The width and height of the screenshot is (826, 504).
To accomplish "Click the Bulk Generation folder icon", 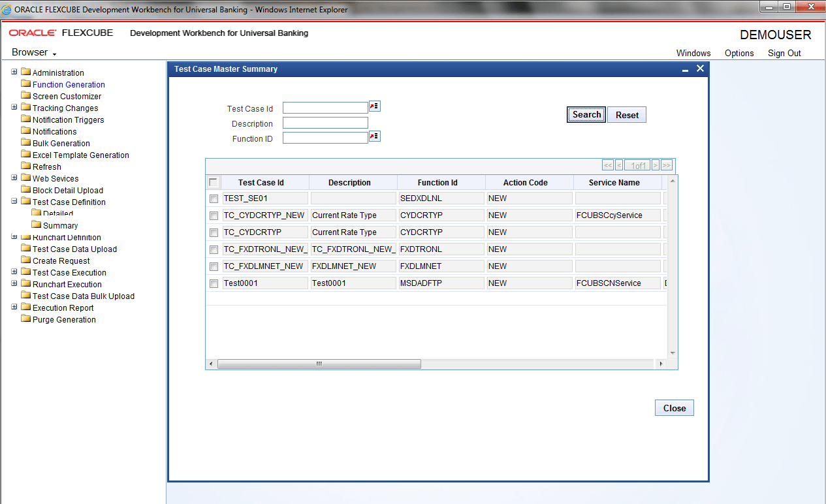I will (26, 142).
